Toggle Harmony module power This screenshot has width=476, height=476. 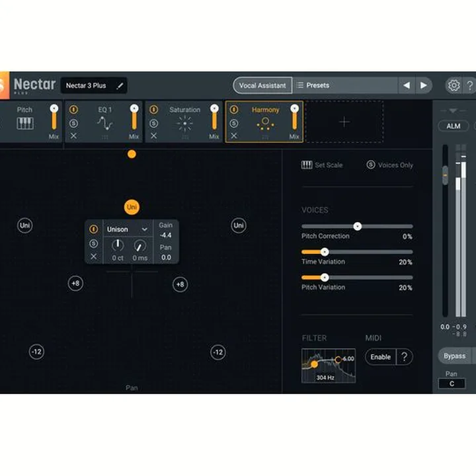pos(234,110)
